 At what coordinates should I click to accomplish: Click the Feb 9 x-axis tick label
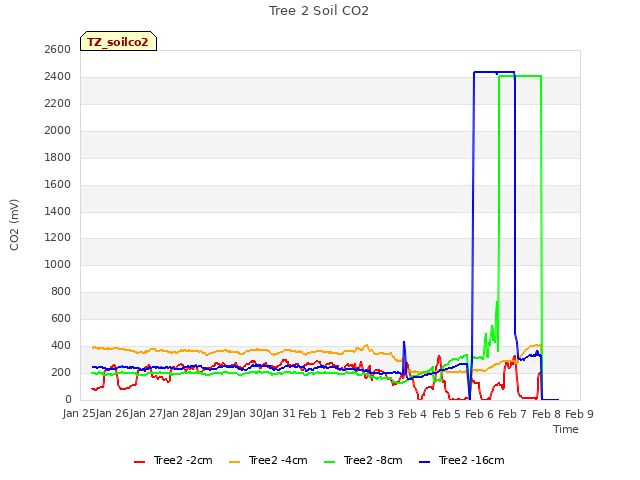coord(579,414)
